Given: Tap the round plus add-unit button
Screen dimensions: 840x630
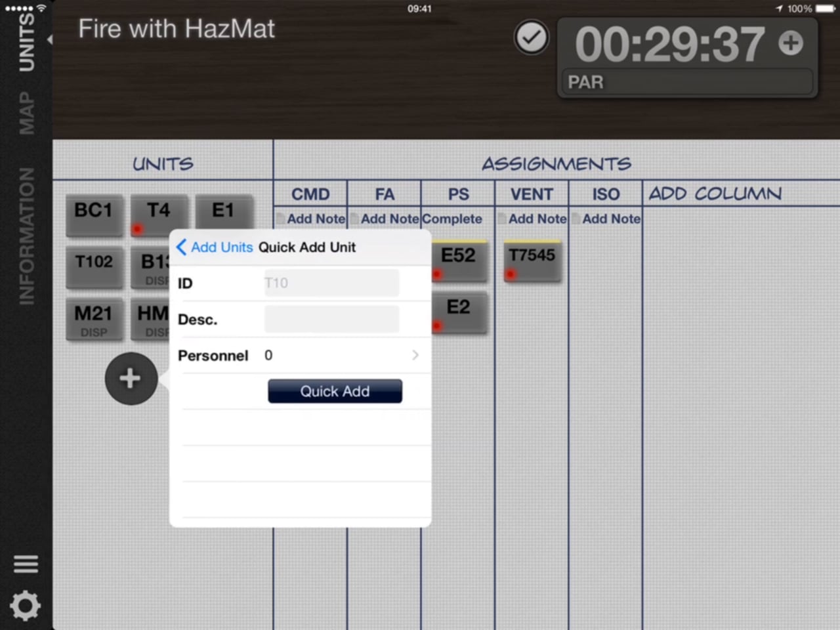Looking at the screenshot, I should click(131, 379).
